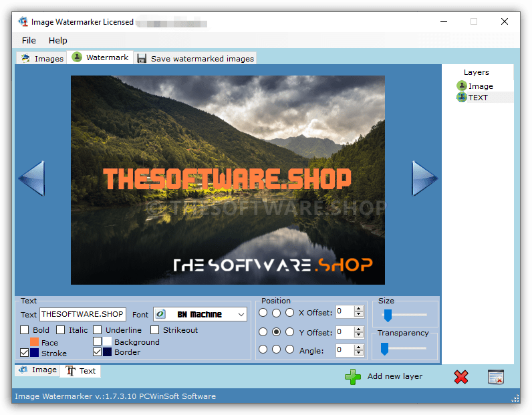Image resolution: width=532 pixels, height=415 pixels.
Task: Click the image preview canvas
Action: coord(228,180)
